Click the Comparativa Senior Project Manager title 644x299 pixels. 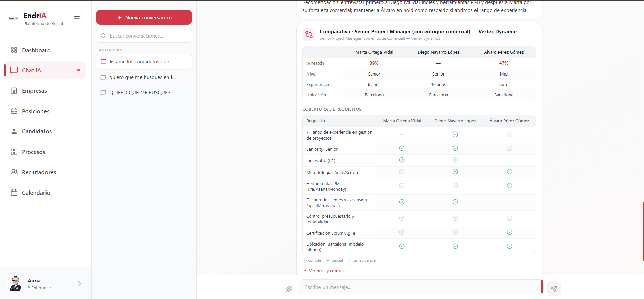(419, 32)
